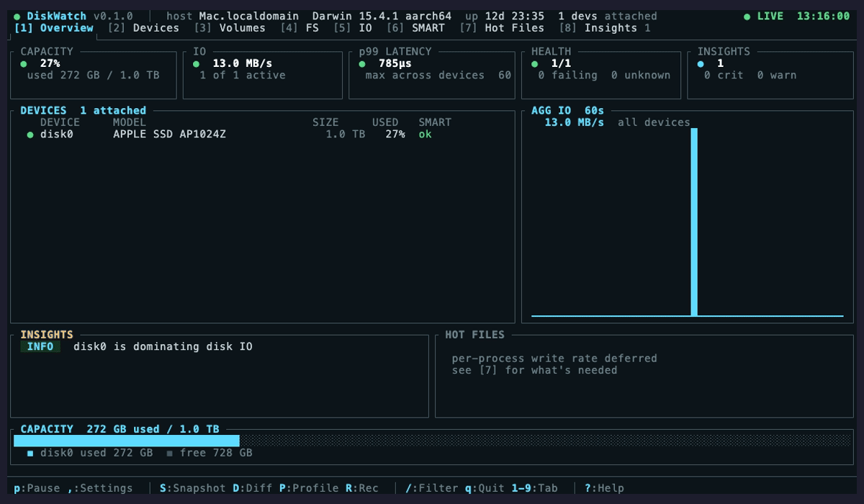
Task: Click the green DiskWatch status dot
Action: [x=17, y=16]
